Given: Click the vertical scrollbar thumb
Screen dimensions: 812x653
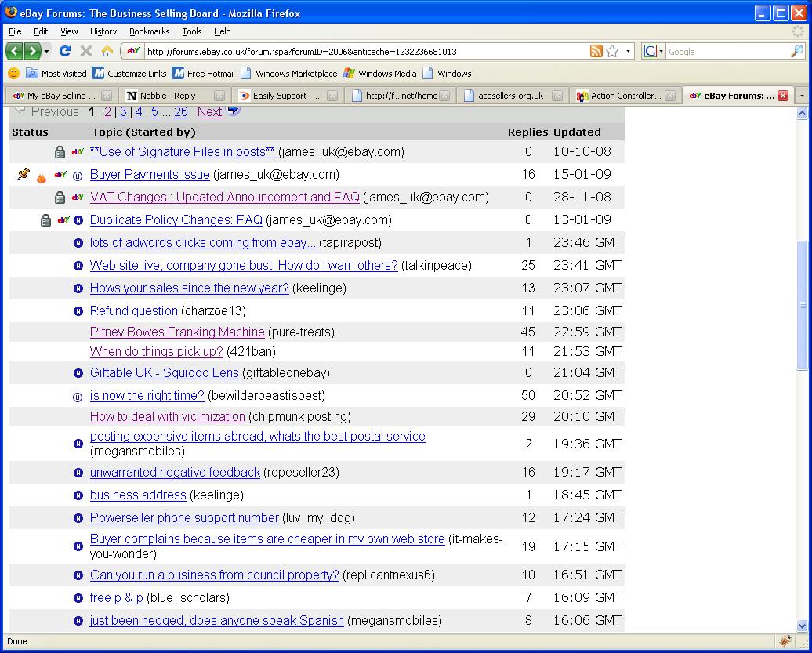Looking at the screenshot, I should (802, 306).
